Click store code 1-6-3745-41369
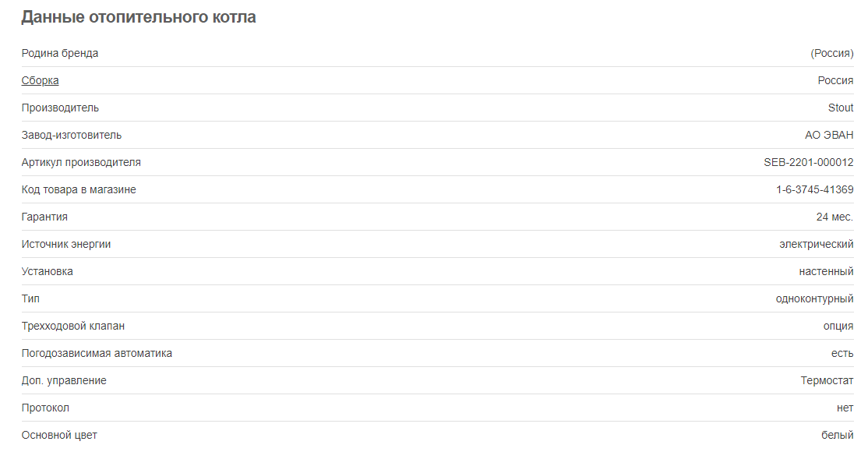 (x=814, y=189)
